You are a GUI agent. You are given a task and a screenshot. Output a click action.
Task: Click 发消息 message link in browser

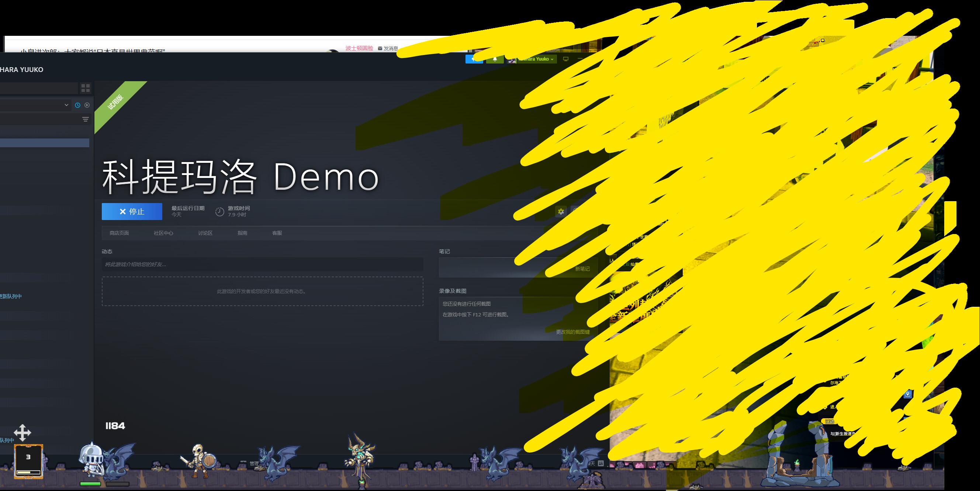(388, 48)
